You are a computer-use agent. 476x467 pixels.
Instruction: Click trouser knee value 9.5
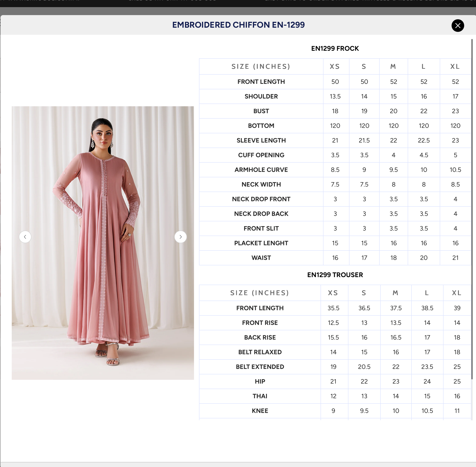364,411
